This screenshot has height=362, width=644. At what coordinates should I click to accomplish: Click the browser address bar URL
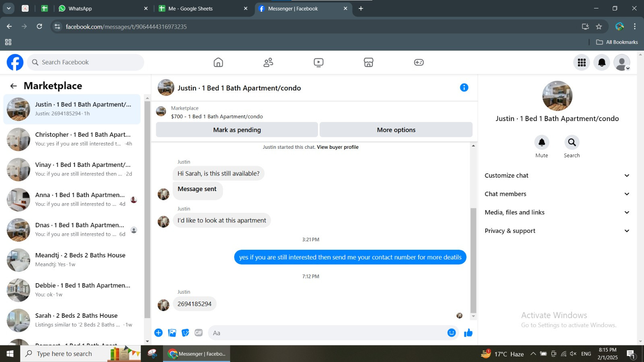click(126, 27)
